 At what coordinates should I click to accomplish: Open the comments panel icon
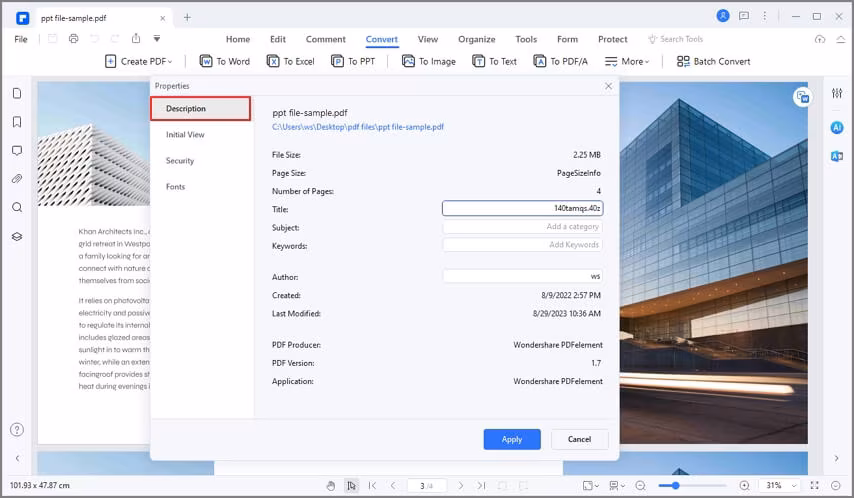pyautogui.click(x=17, y=150)
